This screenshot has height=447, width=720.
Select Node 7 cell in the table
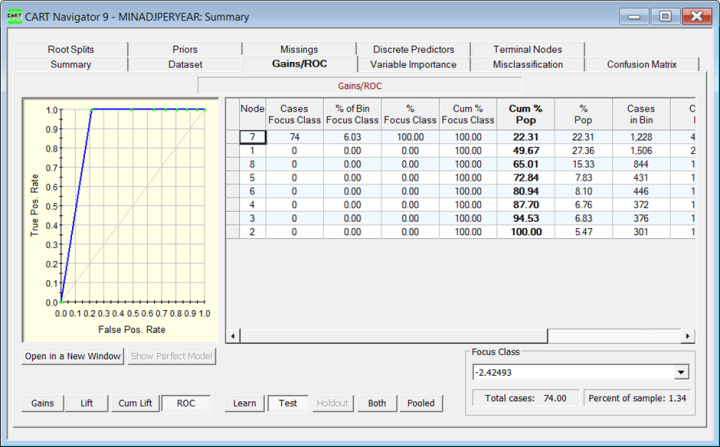pyautogui.click(x=253, y=137)
